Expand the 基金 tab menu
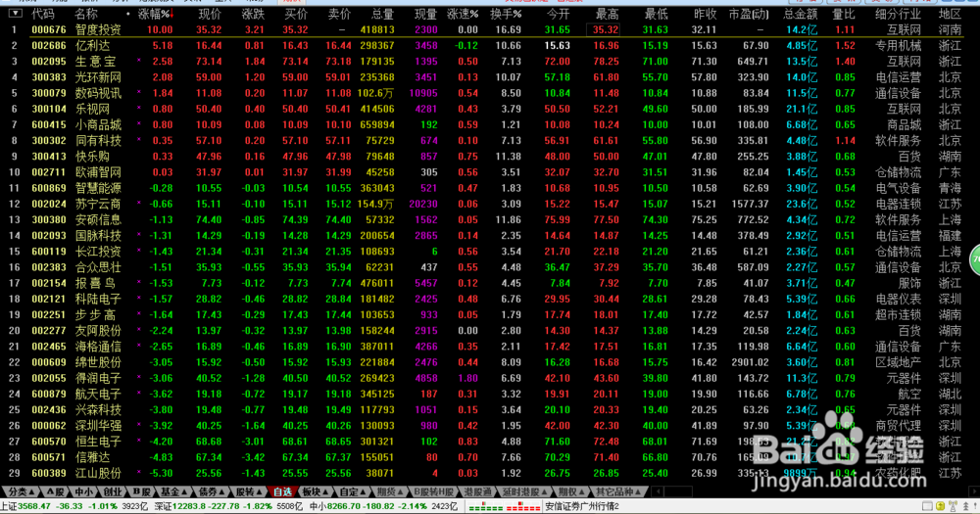 tap(173, 492)
